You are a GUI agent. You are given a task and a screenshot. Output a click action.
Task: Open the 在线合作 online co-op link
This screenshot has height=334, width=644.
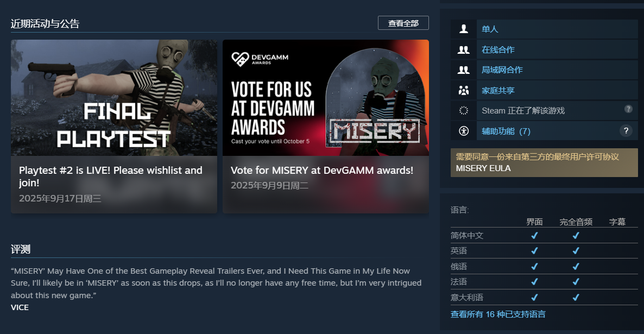tap(498, 50)
